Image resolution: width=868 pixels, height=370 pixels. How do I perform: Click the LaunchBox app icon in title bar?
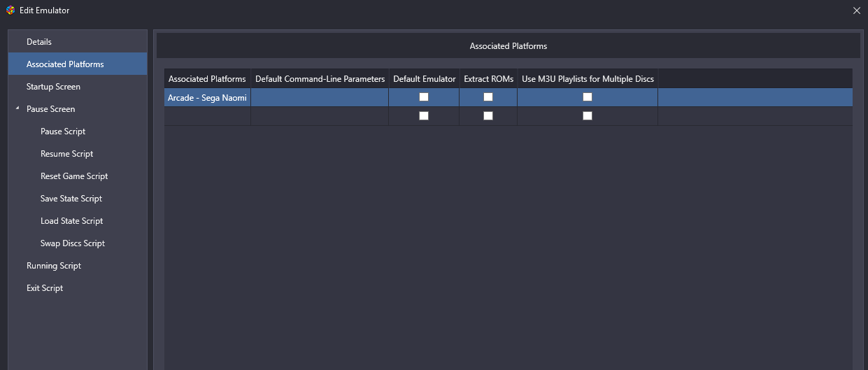pyautogui.click(x=10, y=10)
